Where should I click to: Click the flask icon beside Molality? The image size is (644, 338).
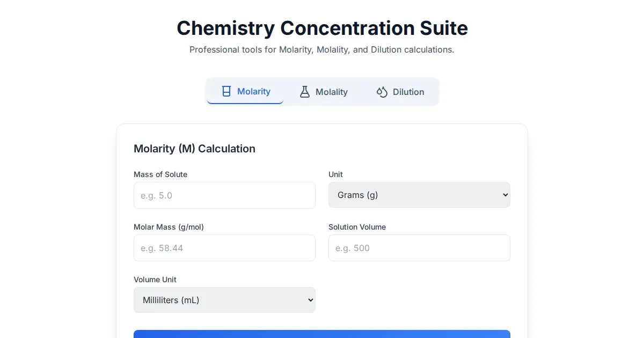(305, 92)
